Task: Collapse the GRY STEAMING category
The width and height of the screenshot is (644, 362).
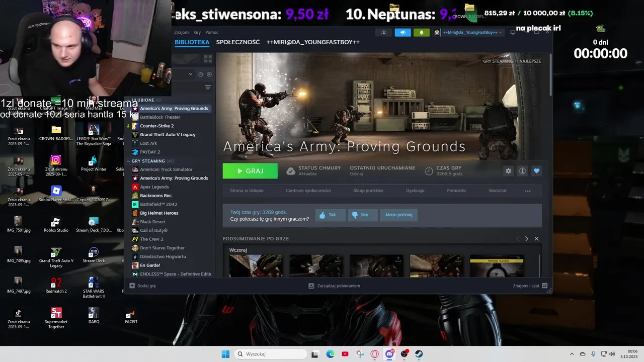Action: pos(148,161)
